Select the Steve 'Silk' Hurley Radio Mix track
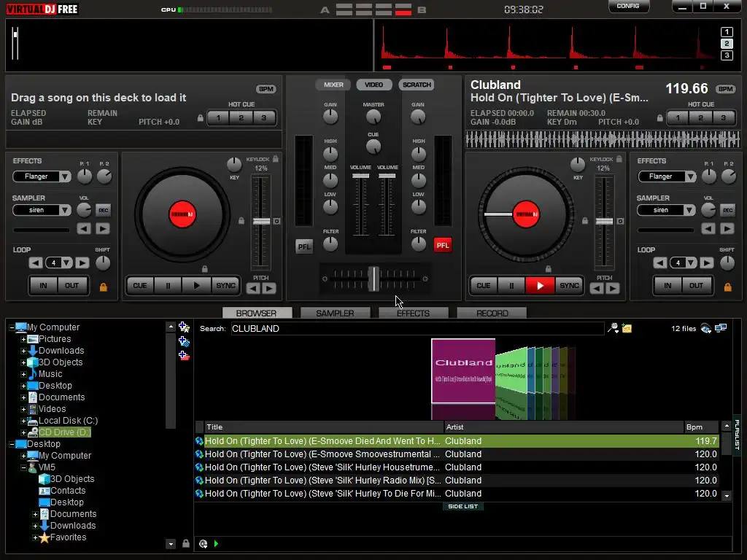This screenshot has height=560, width=747. pyautogui.click(x=457, y=481)
